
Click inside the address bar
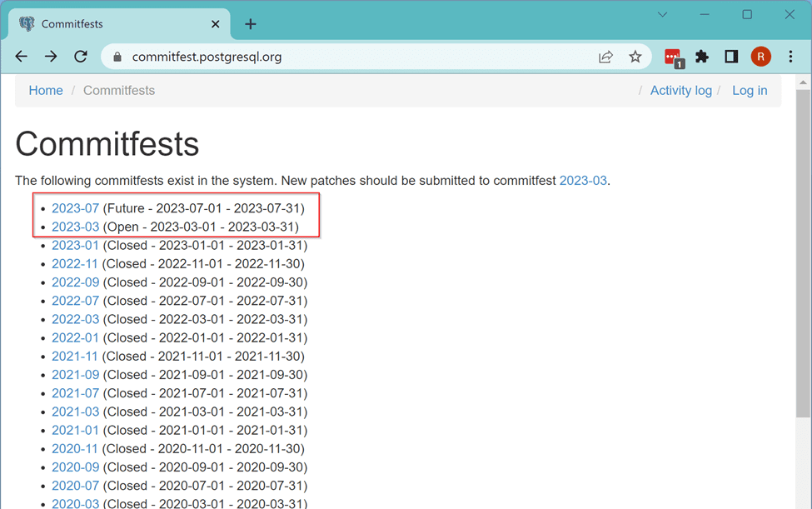tap(333, 57)
